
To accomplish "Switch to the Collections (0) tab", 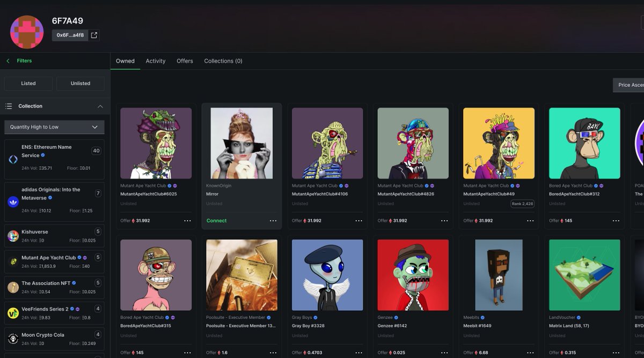I will [223, 61].
